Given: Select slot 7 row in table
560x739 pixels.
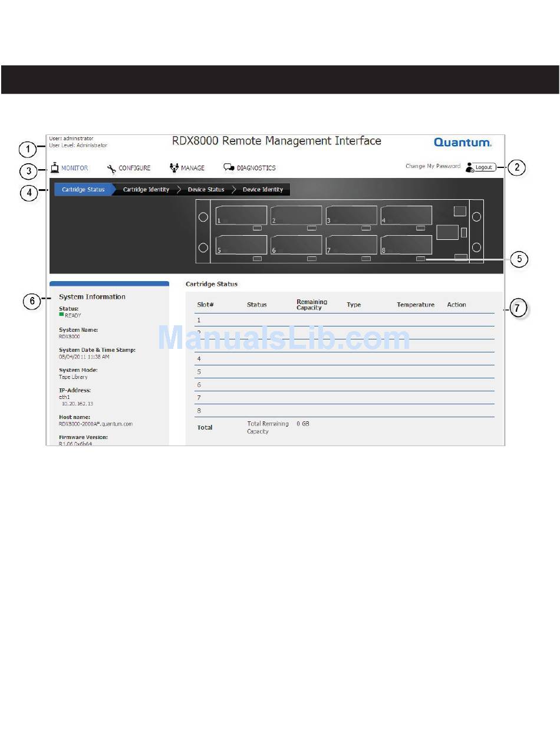Looking at the screenshot, I should click(x=345, y=398).
